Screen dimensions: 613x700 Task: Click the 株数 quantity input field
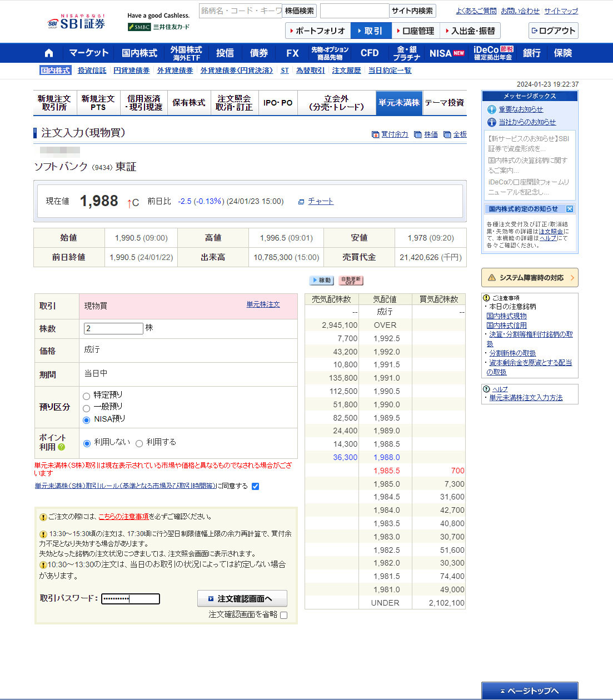click(x=113, y=328)
